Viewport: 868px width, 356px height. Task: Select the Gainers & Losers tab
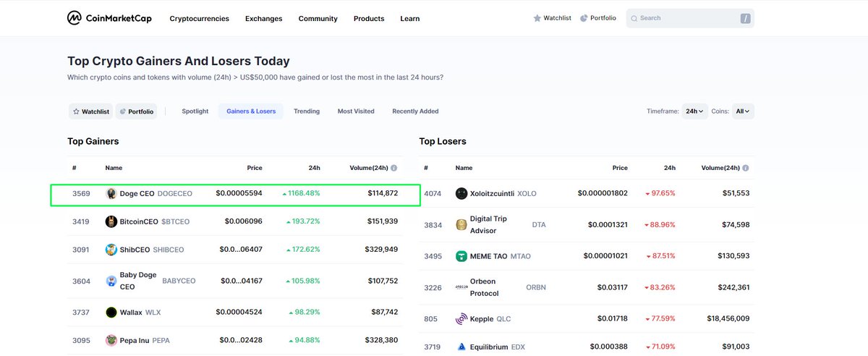pos(251,111)
